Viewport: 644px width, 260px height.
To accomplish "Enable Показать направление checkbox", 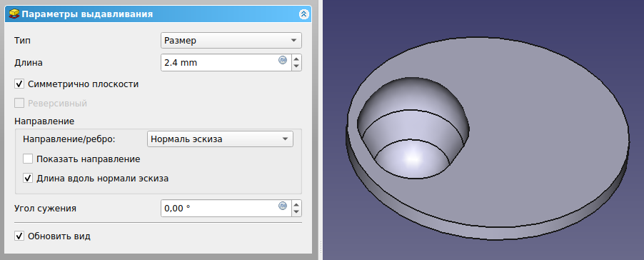I will (28, 159).
